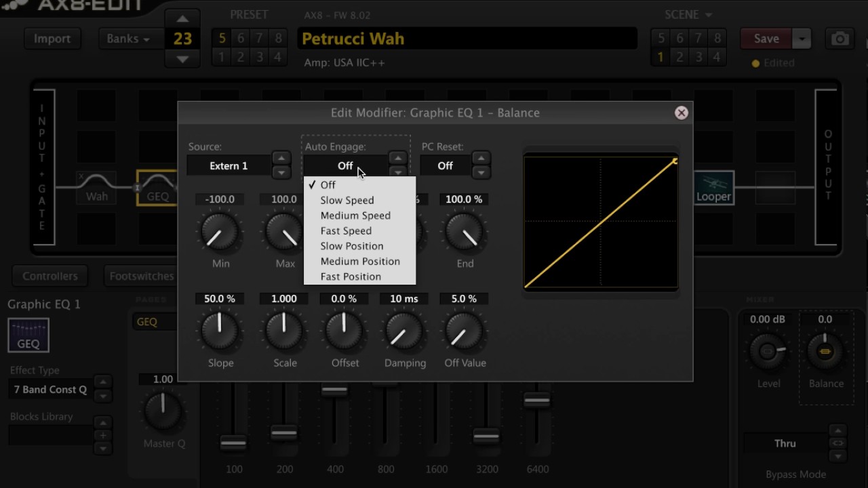Screen dimensions: 868x488
Task: Choose Fast Speed option
Action: [x=359, y=230]
